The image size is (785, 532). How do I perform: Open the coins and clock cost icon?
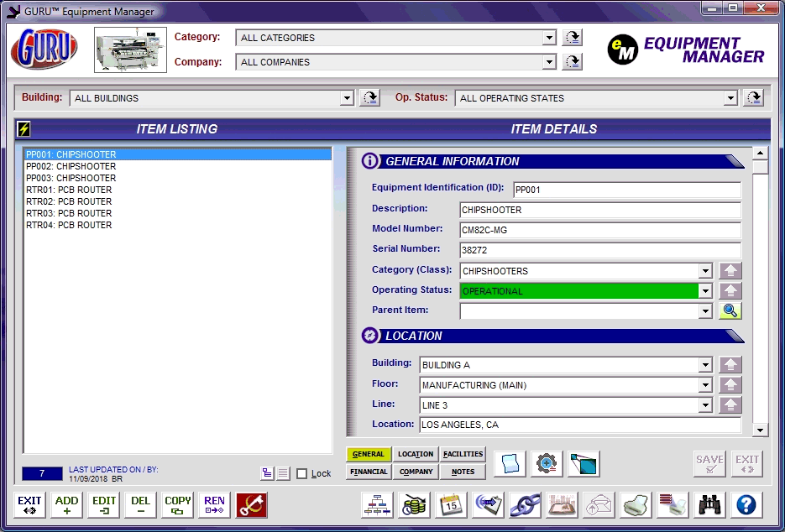click(414, 505)
